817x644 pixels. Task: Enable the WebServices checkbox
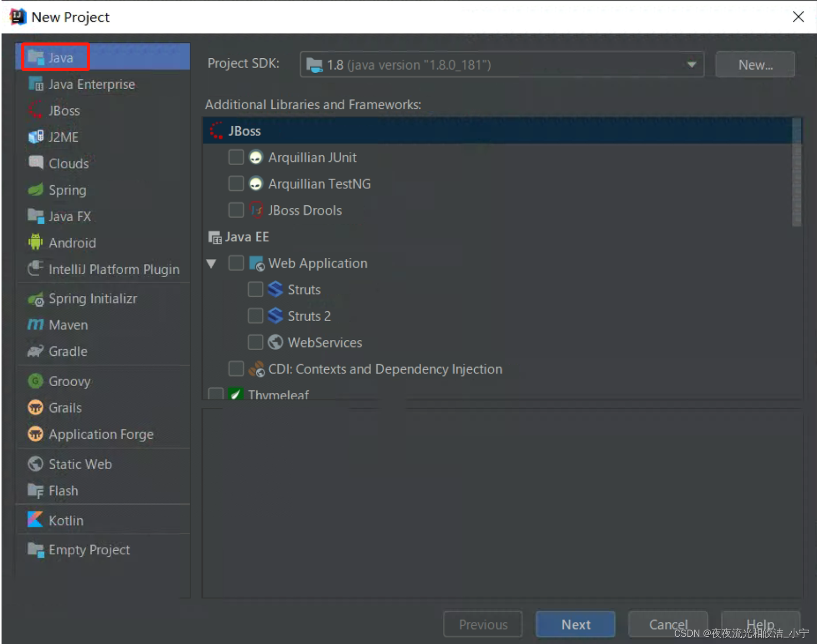[256, 342]
